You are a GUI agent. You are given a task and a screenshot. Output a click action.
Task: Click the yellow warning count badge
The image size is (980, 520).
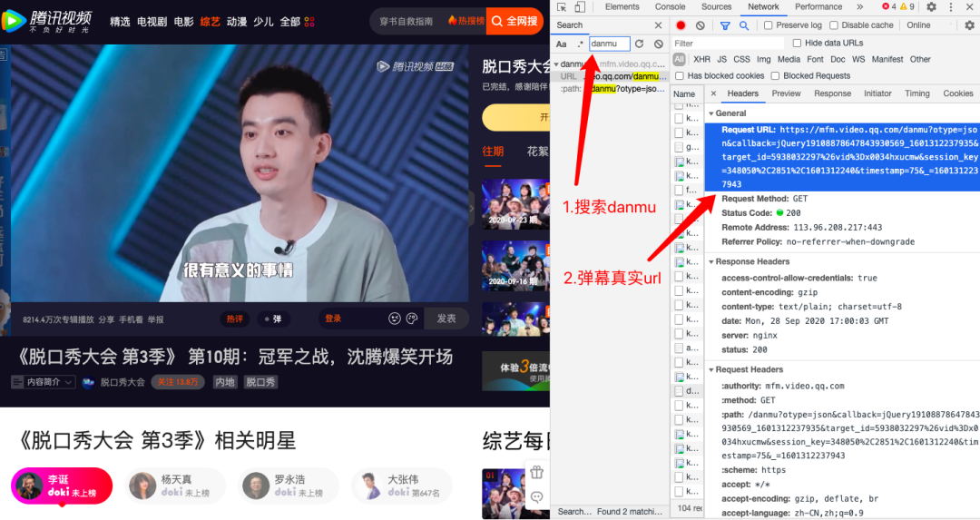(x=906, y=7)
